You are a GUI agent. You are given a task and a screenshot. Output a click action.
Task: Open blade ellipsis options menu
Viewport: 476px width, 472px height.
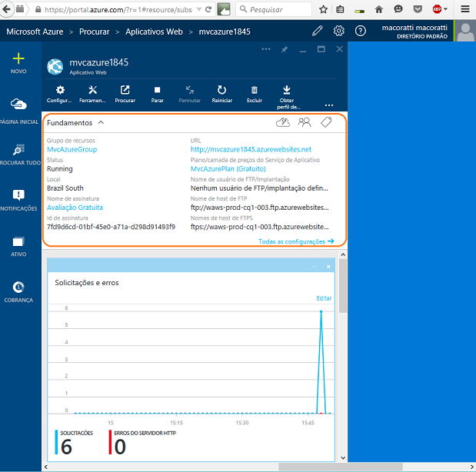pyautogui.click(x=266, y=49)
